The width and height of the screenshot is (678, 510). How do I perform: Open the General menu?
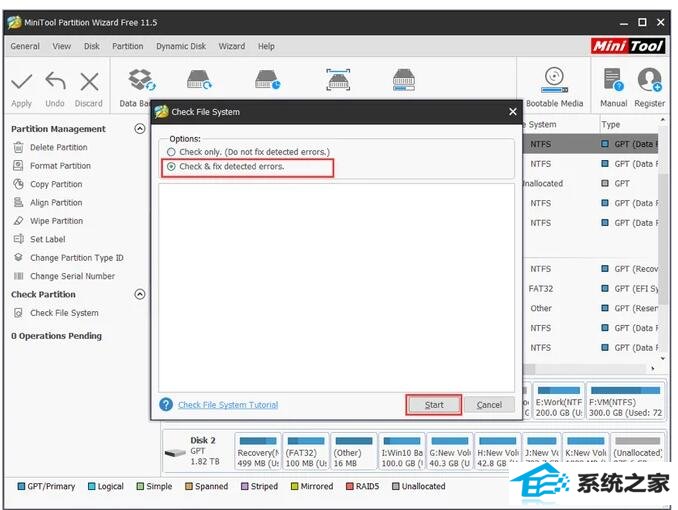(25, 46)
